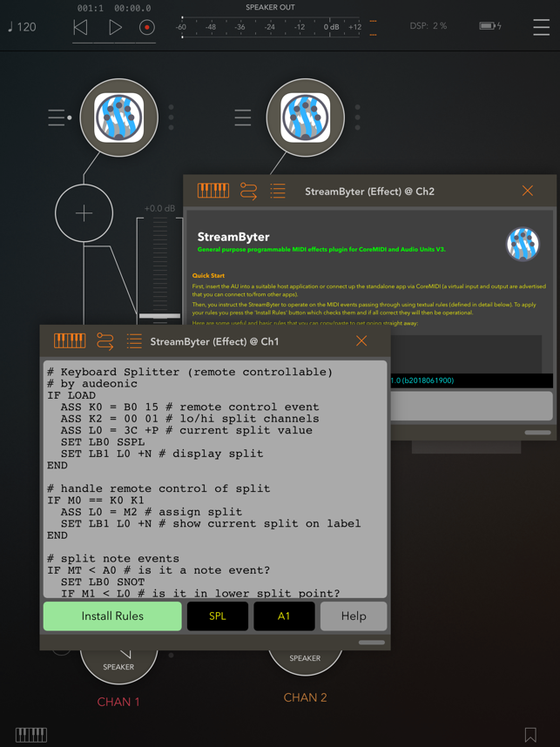
Task: Show the keyboard in the Ch2 StreamByter window
Action: [213, 191]
